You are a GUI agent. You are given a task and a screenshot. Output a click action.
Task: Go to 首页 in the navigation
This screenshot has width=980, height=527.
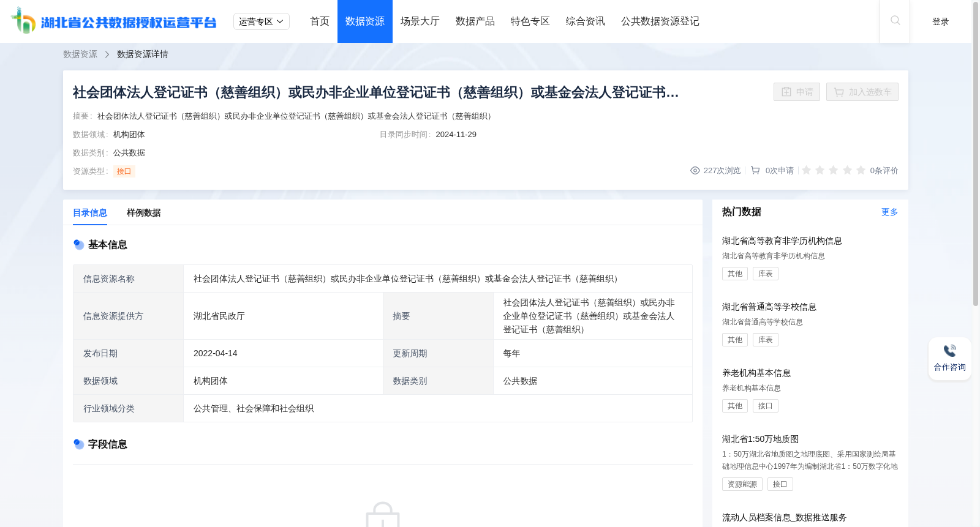pos(320,21)
